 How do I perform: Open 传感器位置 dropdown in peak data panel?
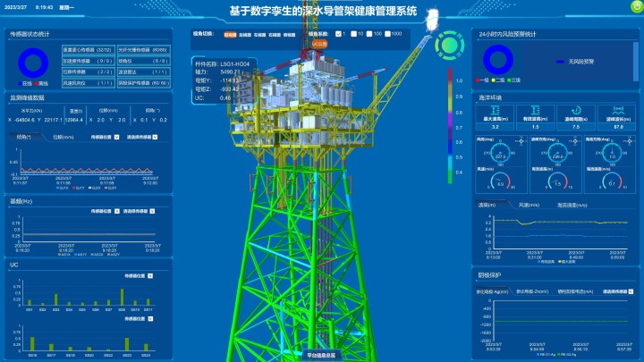click(x=103, y=138)
